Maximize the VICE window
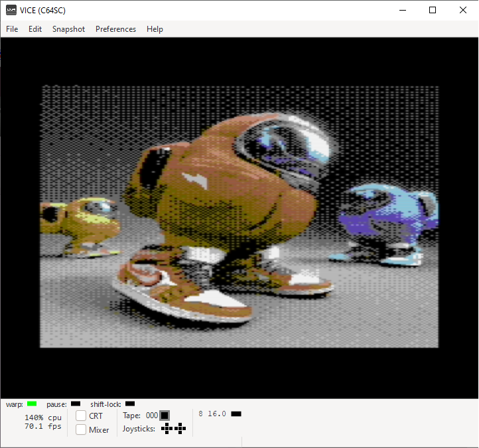This screenshot has width=479, height=448. click(433, 10)
